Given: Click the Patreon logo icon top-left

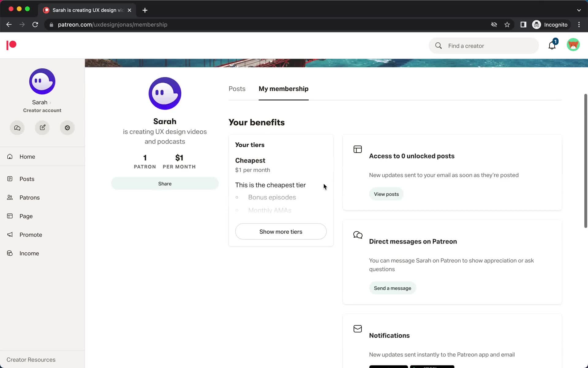Looking at the screenshot, I should pos(11,45).
